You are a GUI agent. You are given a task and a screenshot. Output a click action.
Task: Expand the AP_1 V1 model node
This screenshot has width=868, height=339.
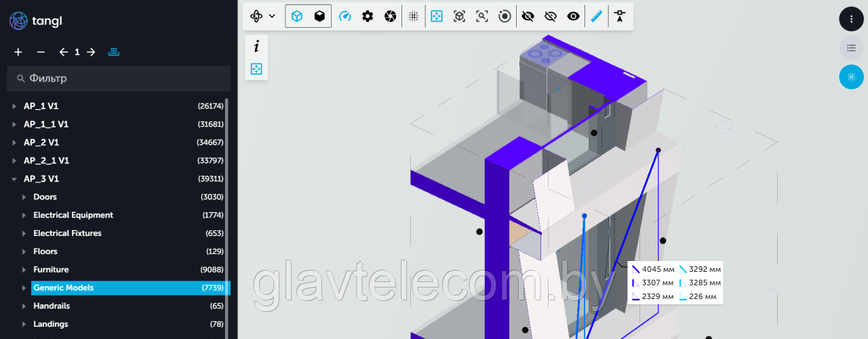pos(14,106)
